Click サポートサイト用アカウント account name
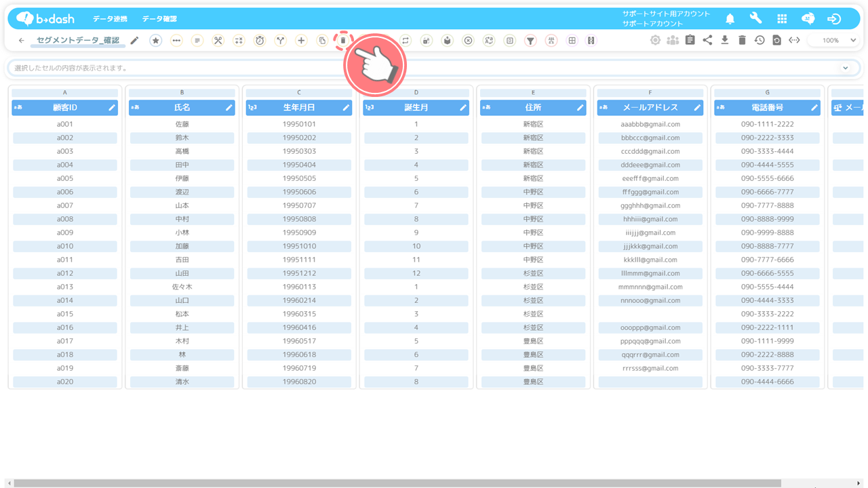Screen dimensions: 868x488 coord(667,14)
